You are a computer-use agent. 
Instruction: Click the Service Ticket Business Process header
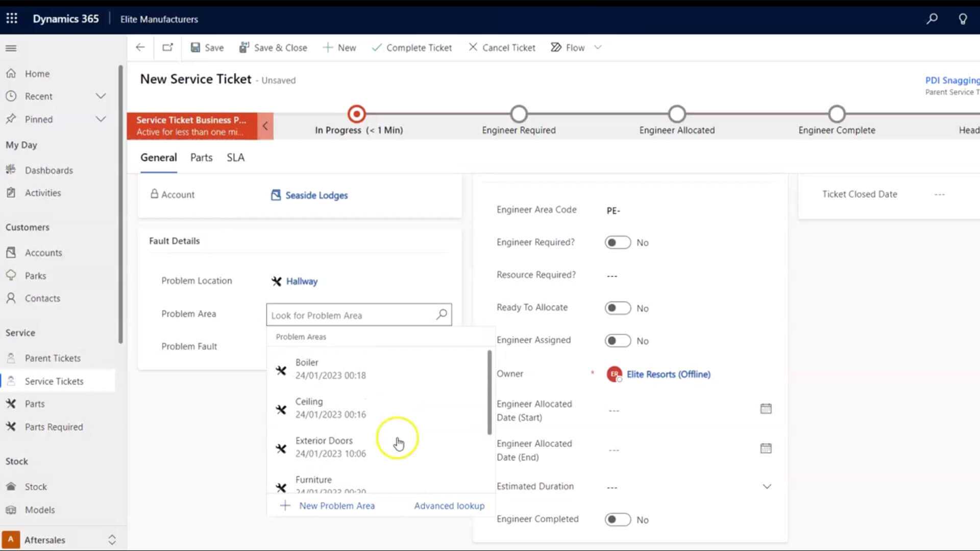pos(192,126)
